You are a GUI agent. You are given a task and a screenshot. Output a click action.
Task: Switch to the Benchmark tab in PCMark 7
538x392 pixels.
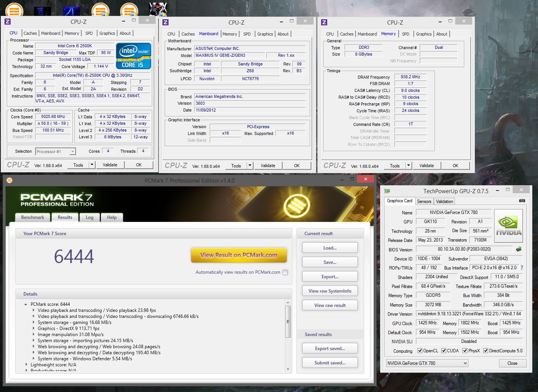[32, 217]
